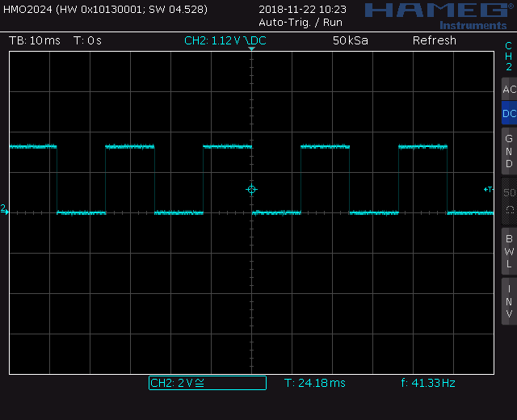The width and height of the screenshot is (517, 420).
Task: Click the '50 kSa' sample rate readout
Action: coord(350,40)
